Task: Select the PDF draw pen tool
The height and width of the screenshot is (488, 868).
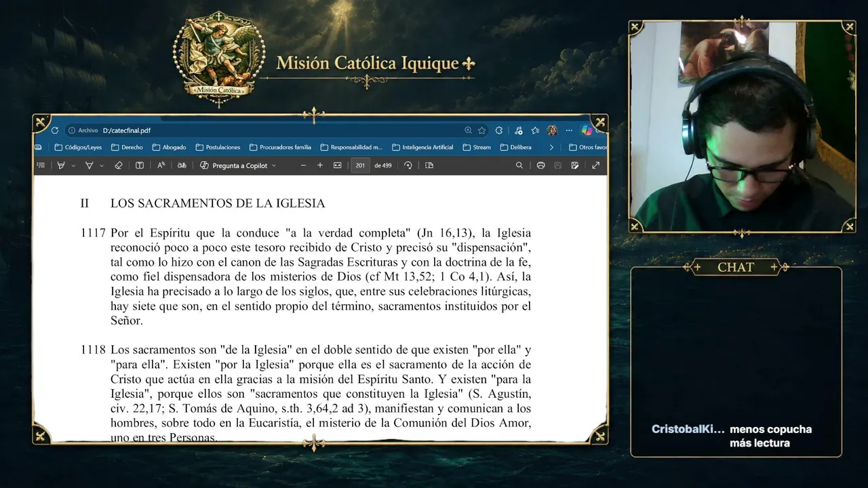Action: click(89, 165)
